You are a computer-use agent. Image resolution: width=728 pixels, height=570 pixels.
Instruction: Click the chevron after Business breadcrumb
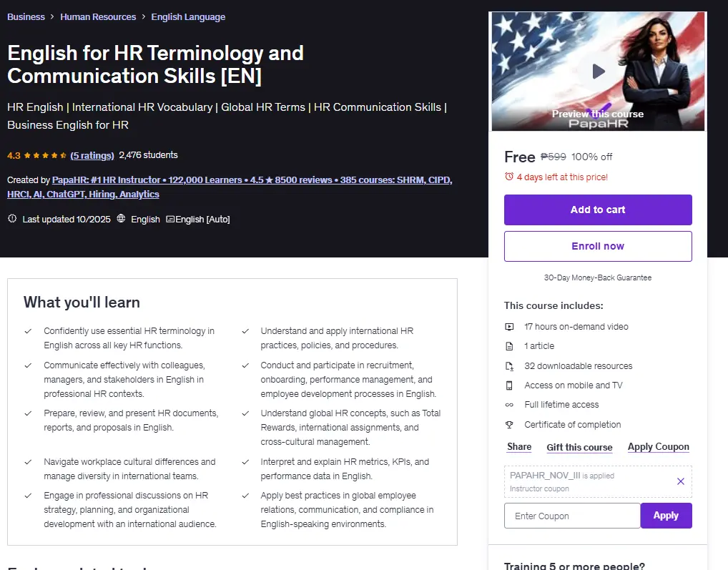pyautogui.click(x=52, y=16)
